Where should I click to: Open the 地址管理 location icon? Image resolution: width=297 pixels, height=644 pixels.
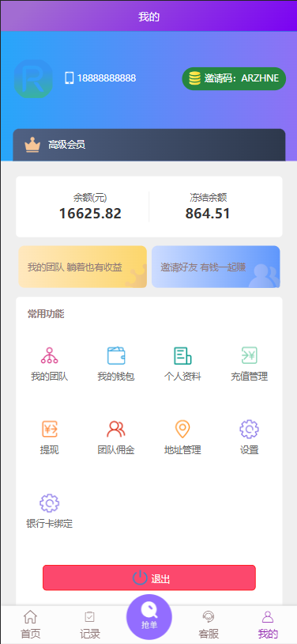click(x=182, y=429)
